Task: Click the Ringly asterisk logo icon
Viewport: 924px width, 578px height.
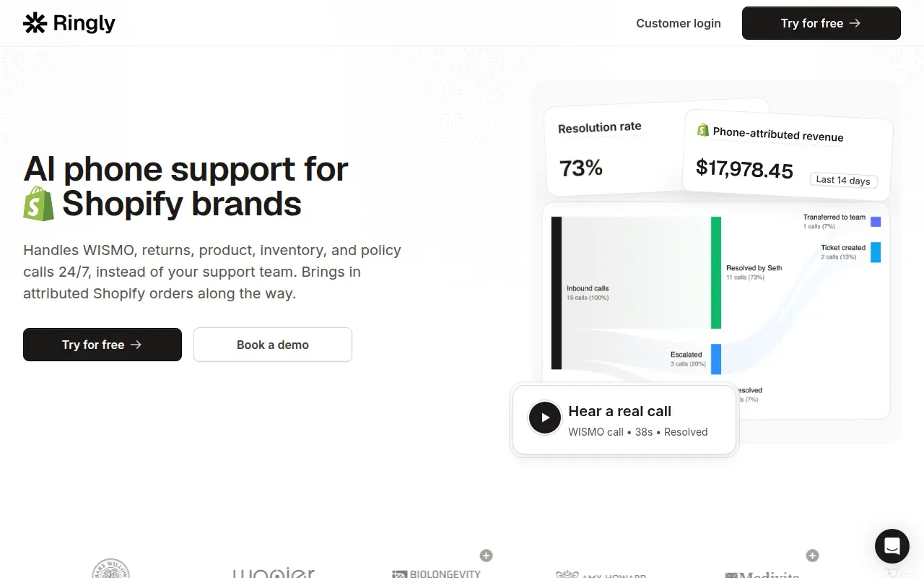Action: pos(35,23)
